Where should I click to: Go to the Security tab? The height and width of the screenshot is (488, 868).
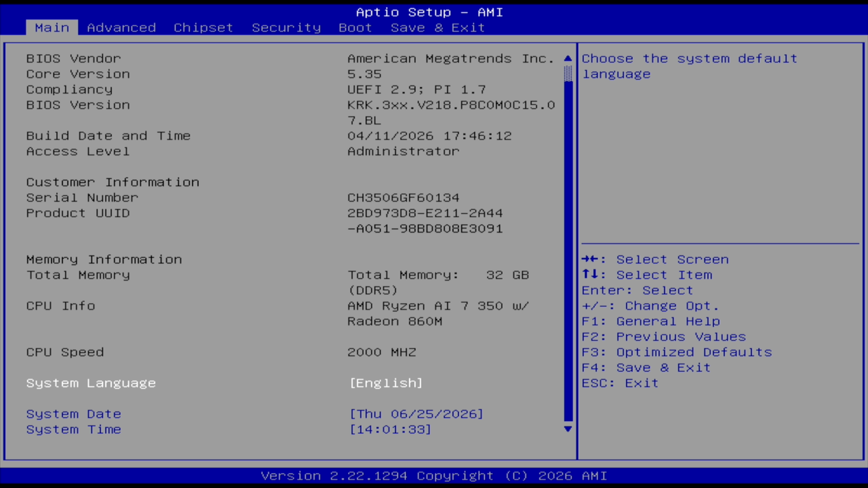point(286,27)
